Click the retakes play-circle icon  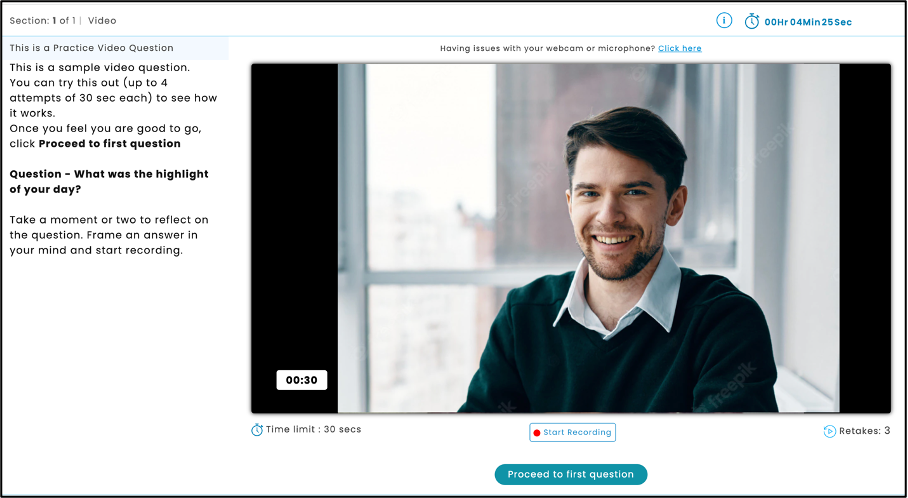830,431
